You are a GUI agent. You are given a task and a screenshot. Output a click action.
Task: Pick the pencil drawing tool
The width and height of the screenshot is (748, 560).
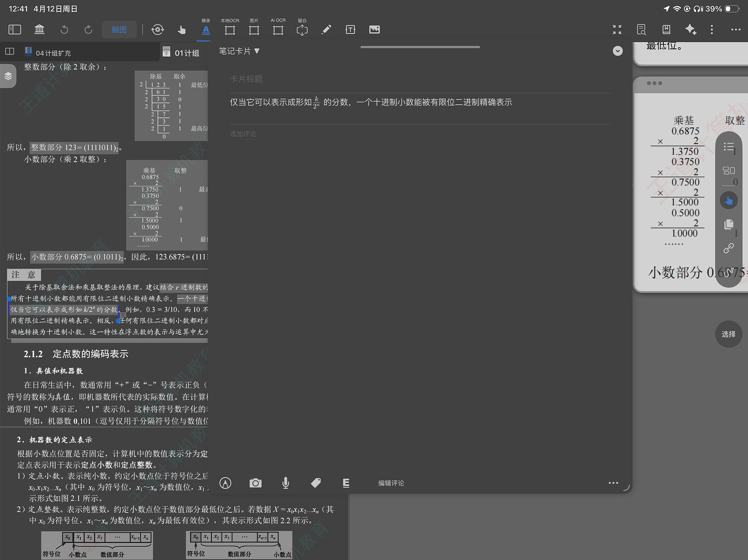point(326,30)
